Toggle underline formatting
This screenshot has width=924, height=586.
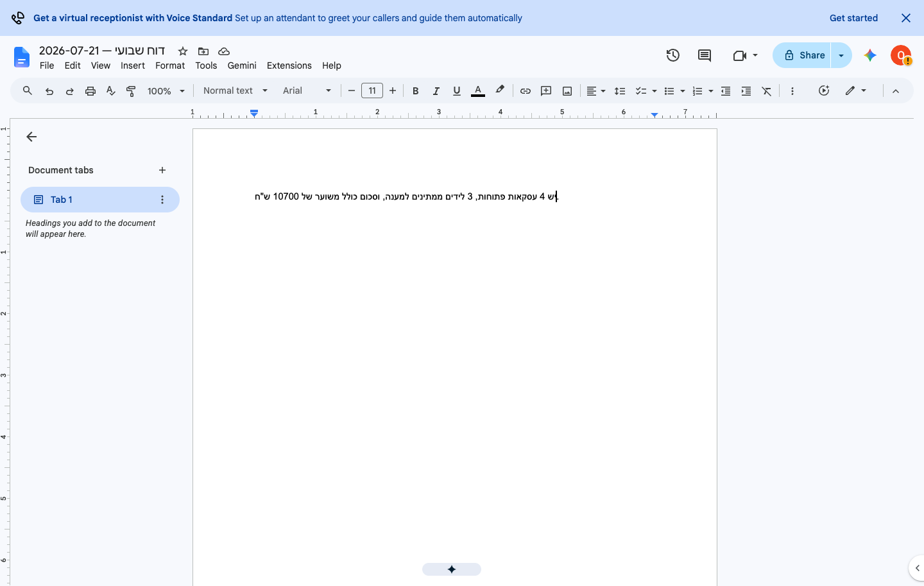coord(457,91)
